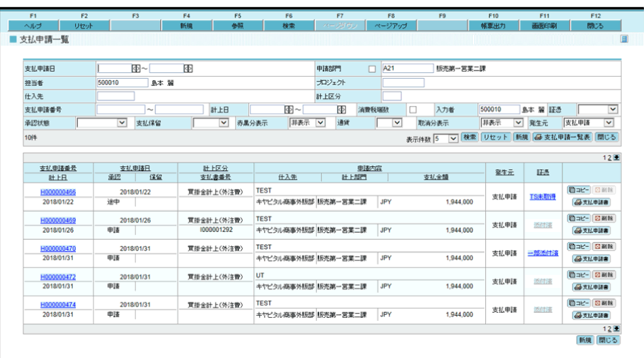Open the 発生元 dropdown showing 支払申請
Viewport: 644px width, 358px height.
(589, 123)
